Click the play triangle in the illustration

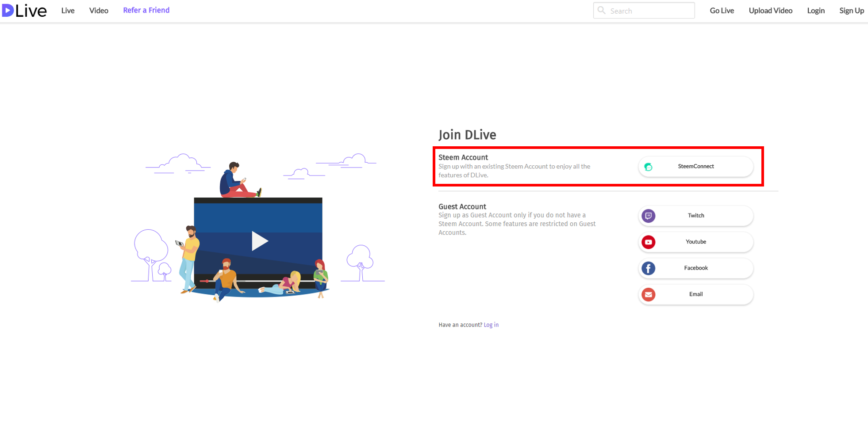click(260, 241)
